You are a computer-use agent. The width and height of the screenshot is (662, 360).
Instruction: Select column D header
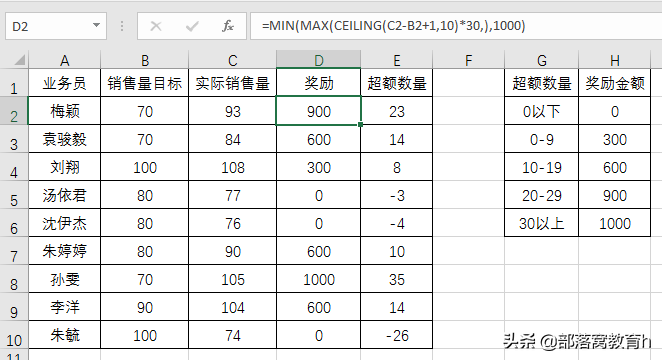[x=319, y=60]
